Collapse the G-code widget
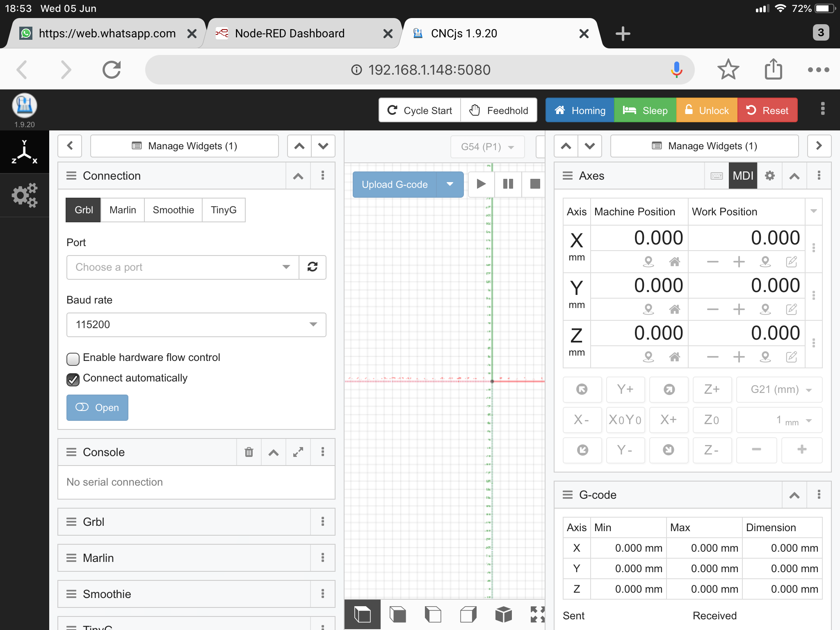 click(x=794, y=495)
